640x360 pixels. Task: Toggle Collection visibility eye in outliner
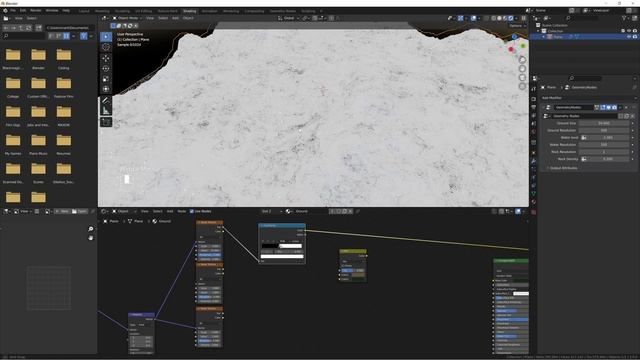(x=629, y=31)
